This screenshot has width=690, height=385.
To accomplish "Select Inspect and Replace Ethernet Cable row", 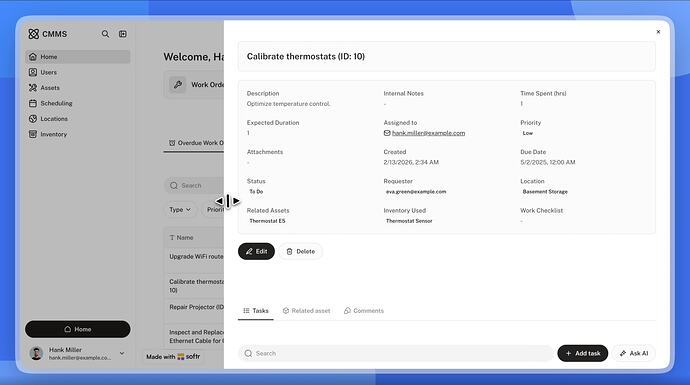I will click(x=195, y=337).
